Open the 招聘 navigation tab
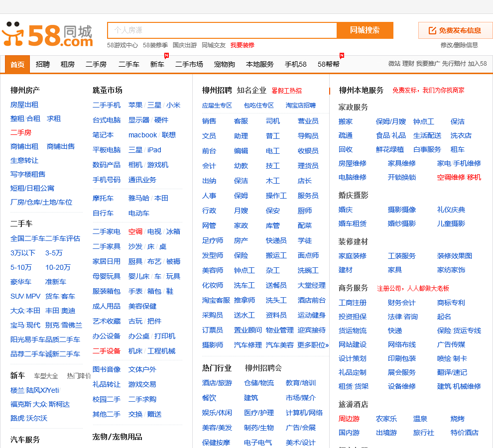This screenshot has height=448, width=493. click(x=42, y=64)
